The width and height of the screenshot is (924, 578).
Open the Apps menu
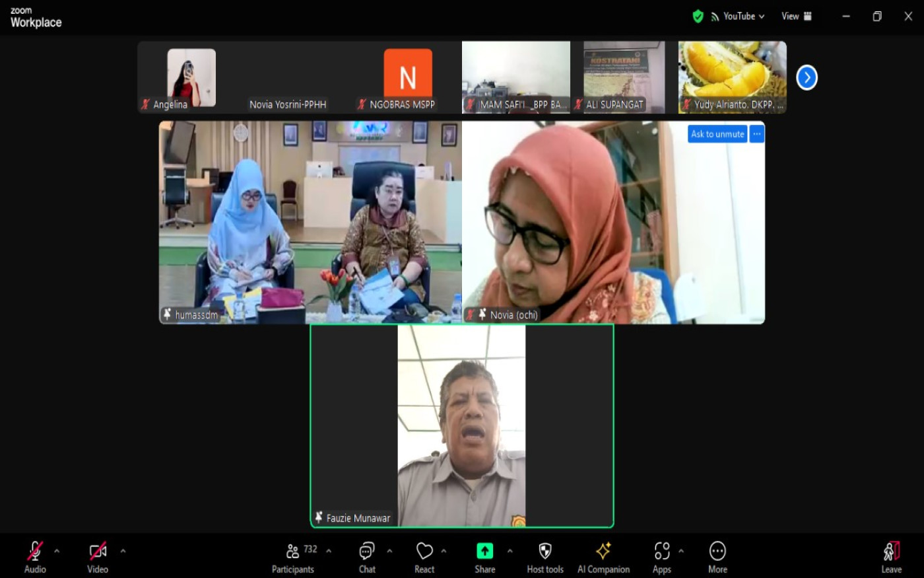[661, 557]
